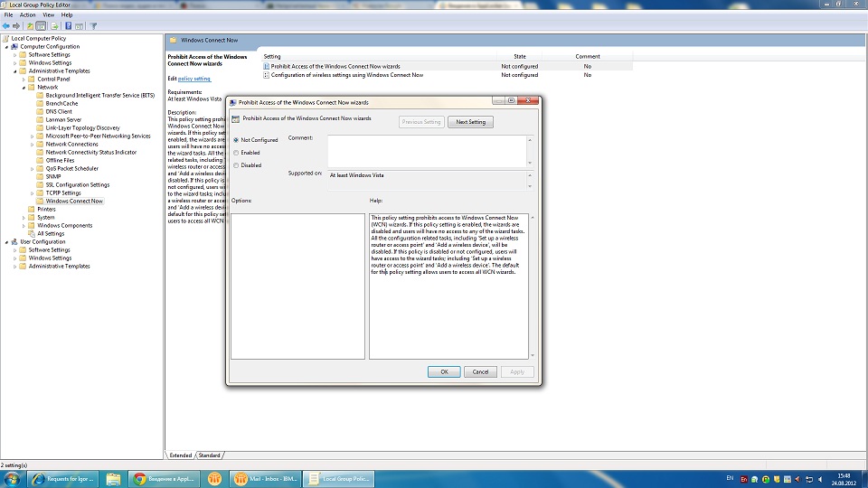The image size is (868, 488).
Task: Click the EN language indicator in tray
Action: click(x=730, y=478)
